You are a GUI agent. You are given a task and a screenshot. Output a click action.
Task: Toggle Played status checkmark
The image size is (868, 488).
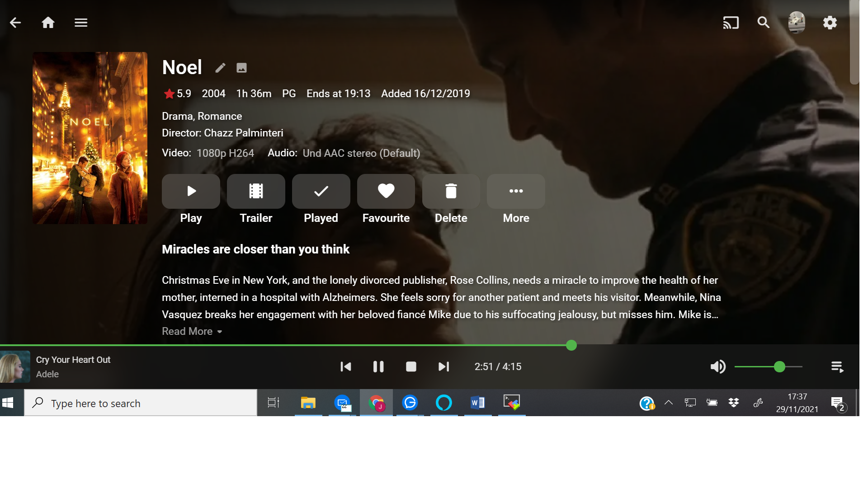click(321, 192)
